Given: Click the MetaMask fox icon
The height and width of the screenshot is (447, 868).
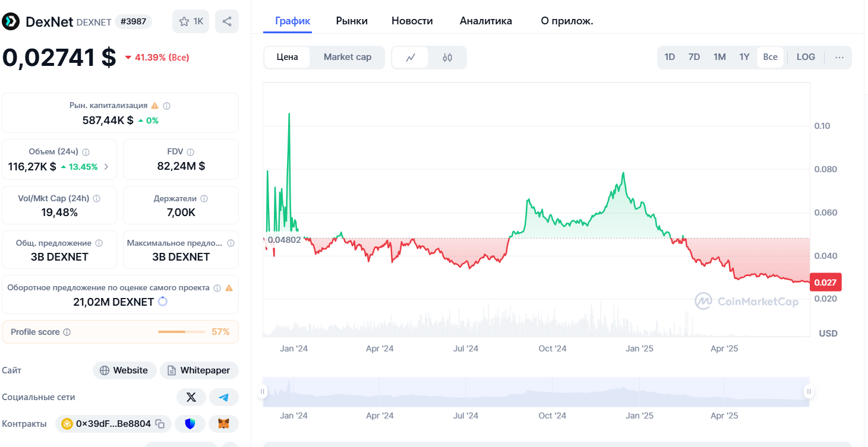Looking at the screenshot, I should [224, 424].
